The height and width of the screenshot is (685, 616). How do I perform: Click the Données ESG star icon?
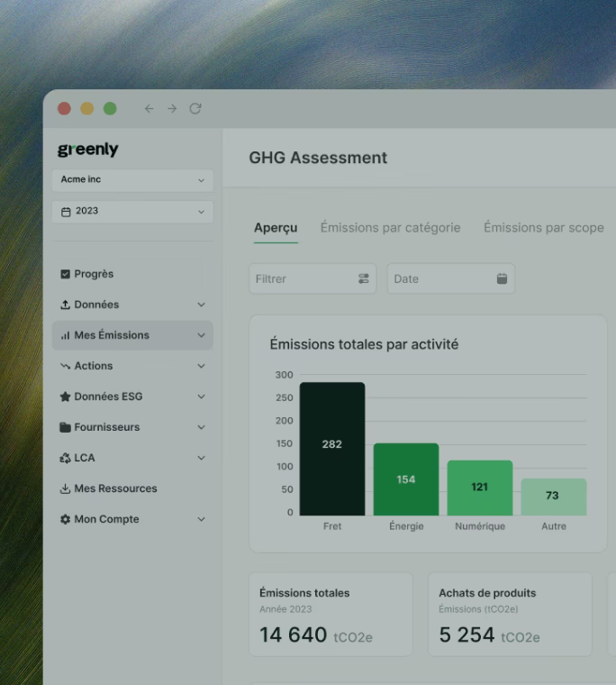65,397
